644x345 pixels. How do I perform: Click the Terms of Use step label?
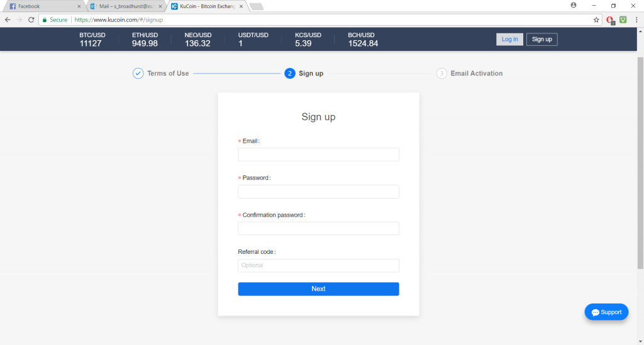[168, 74]
